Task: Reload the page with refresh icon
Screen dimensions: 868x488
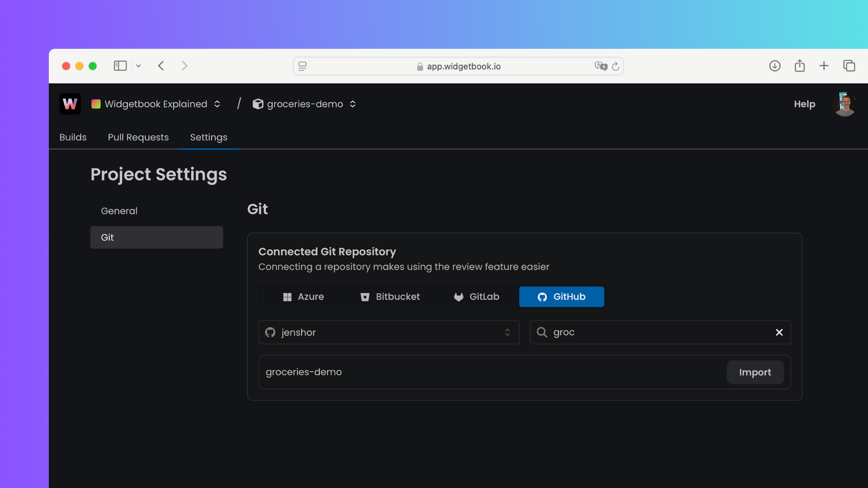Action: (x=615, y=66)
